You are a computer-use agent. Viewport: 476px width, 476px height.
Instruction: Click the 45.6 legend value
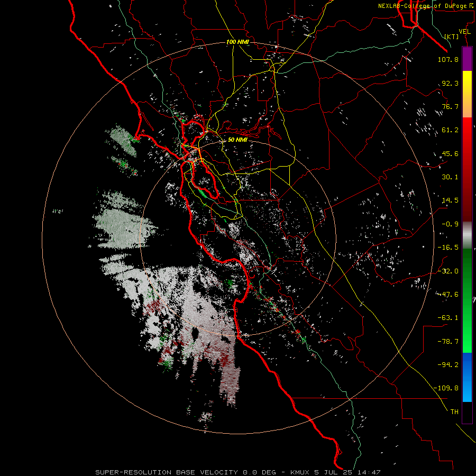click(450, 153)
